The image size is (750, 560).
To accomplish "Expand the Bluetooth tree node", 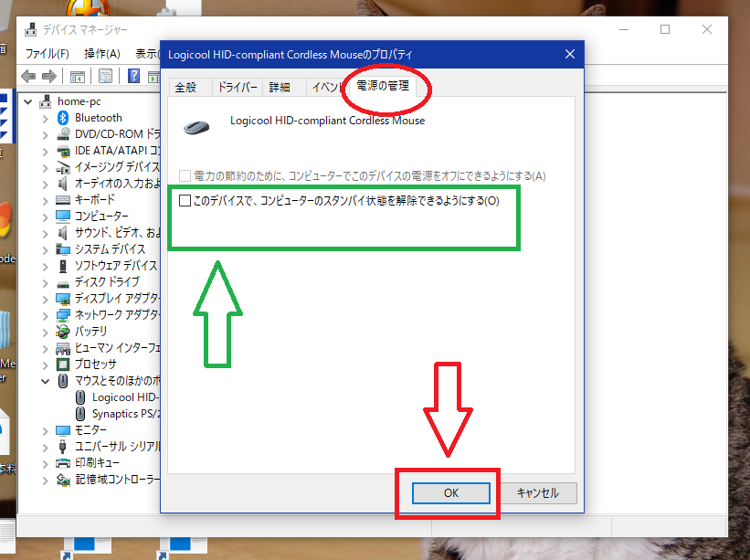I will click(x=46, y=119).
